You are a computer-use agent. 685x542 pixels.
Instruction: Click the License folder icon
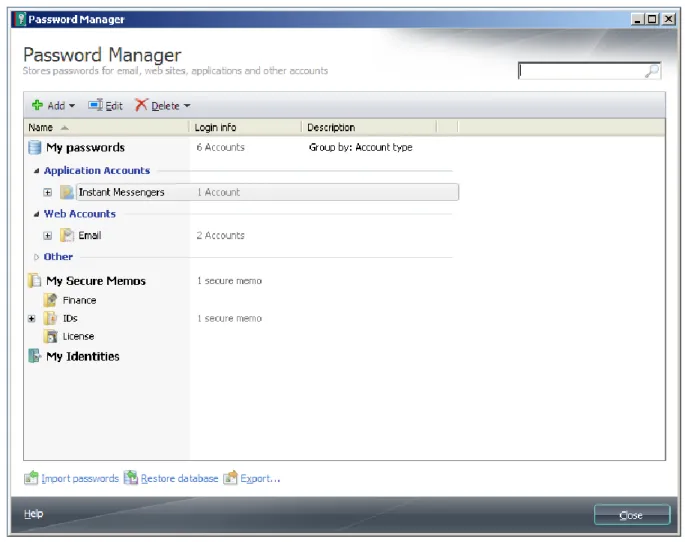point(51,336)
